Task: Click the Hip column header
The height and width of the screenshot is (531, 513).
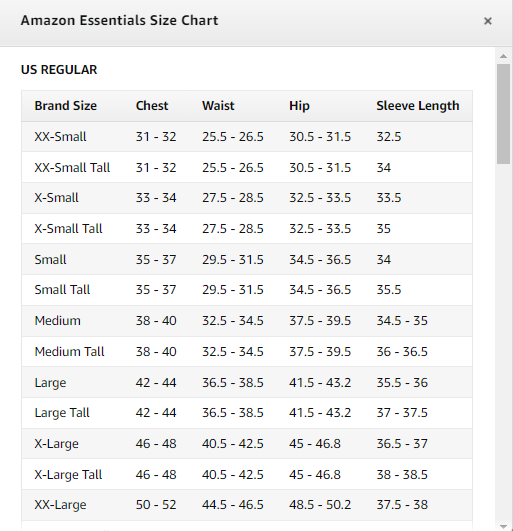Action: (x=299, y=106)
